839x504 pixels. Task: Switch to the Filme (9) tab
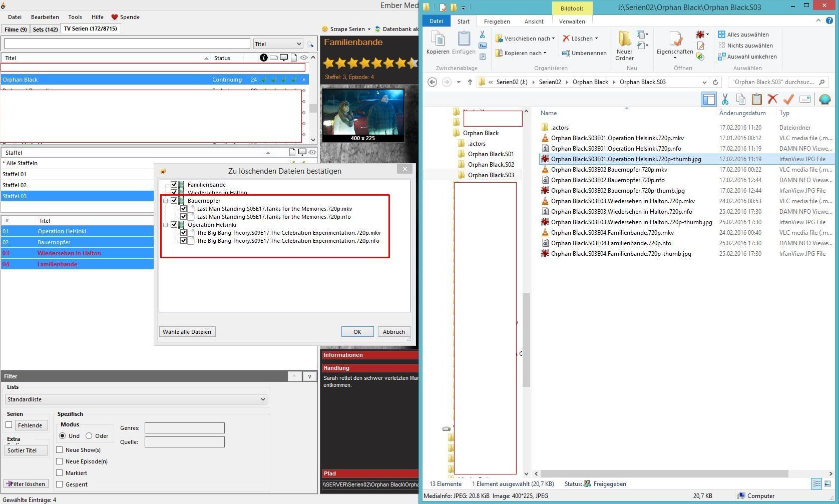tap(16, 29)
